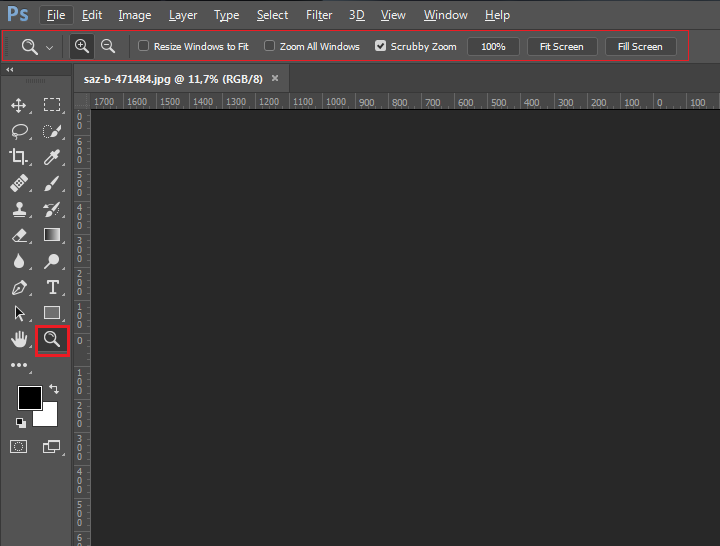Enable Zoom All Windows checkbox
This screenshot has width=720, height=546.
point(270,46)
